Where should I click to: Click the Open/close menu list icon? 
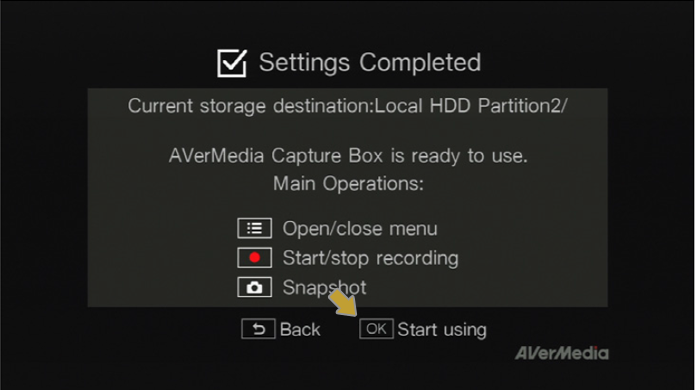point(254,228)
